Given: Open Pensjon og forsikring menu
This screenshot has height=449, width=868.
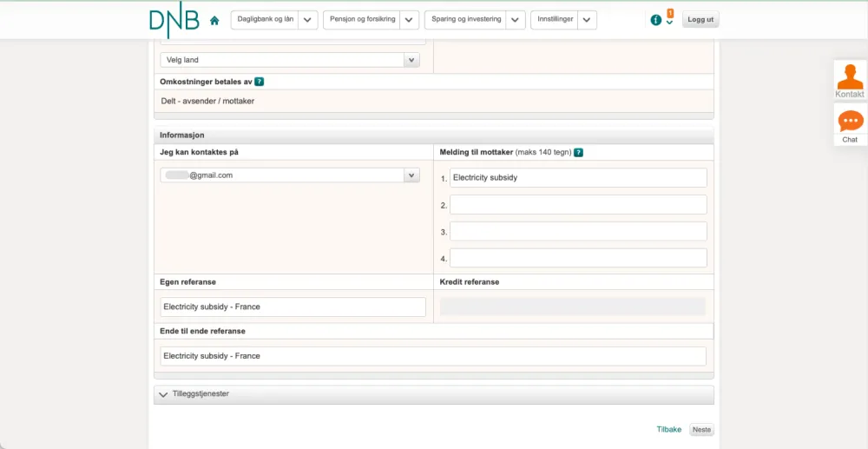Looking at the screenshot, I should [x=362, y=20].
